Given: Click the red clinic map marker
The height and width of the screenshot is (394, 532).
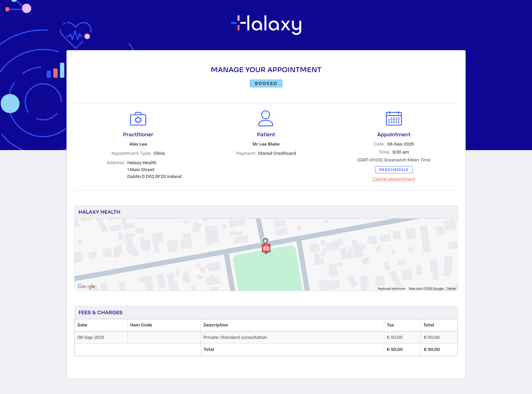Looking at the screenshot, I should (x=266, y=249).
